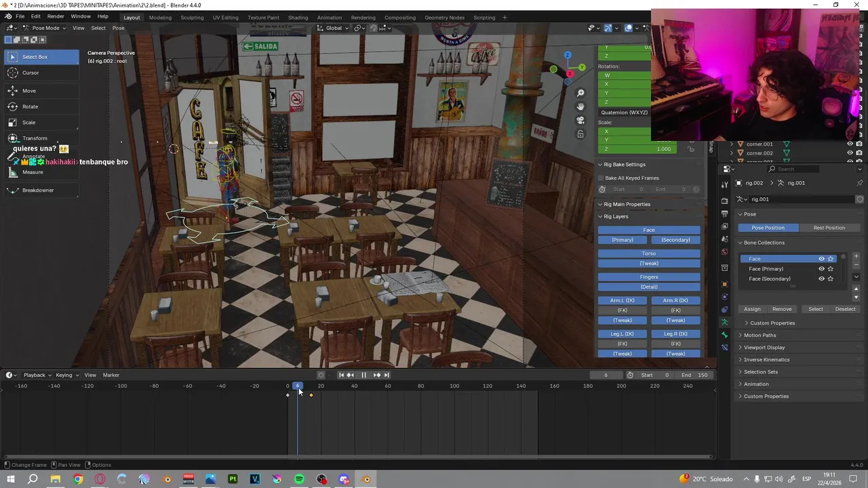This screenshot has height=488, width=868.
Task: Select the Measure tool
Action: coord(41,172)
